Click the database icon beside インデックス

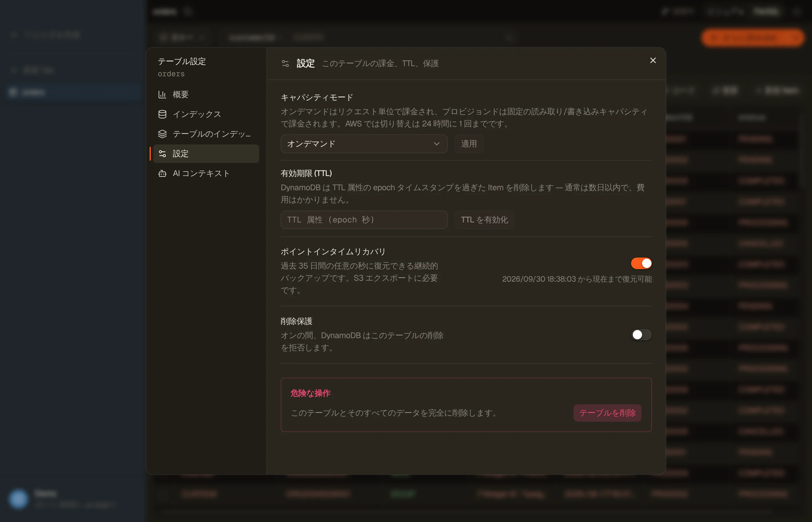click(x=162, y=114)
